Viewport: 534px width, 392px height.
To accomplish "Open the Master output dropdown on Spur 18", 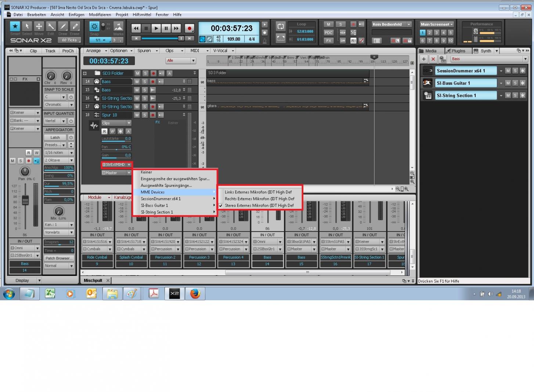I will [116, 173].
